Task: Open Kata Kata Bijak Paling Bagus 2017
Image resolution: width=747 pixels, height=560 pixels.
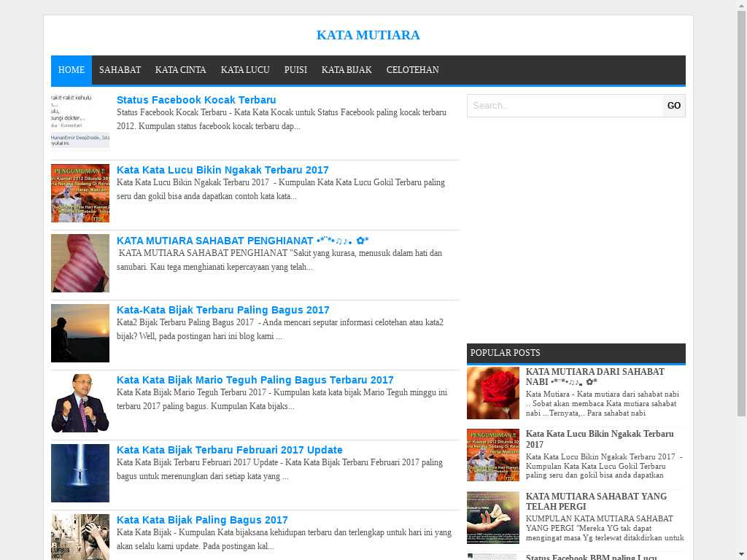Action: (202, 520)
